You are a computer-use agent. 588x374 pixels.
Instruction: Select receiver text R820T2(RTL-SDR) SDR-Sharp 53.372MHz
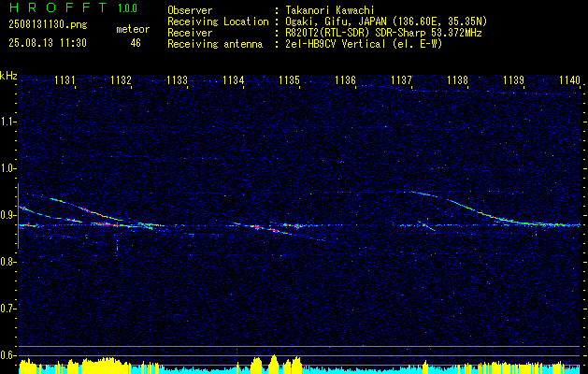point(383,33)
